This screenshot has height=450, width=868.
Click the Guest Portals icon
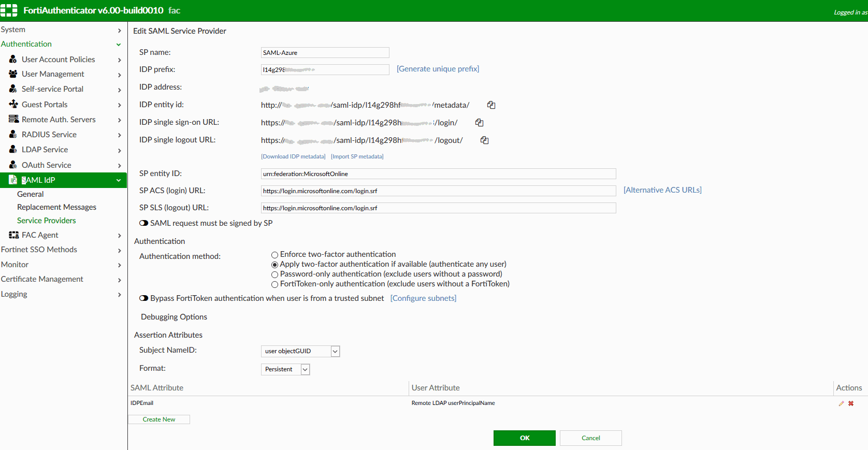pyautogui.click(x=13, y=104)
